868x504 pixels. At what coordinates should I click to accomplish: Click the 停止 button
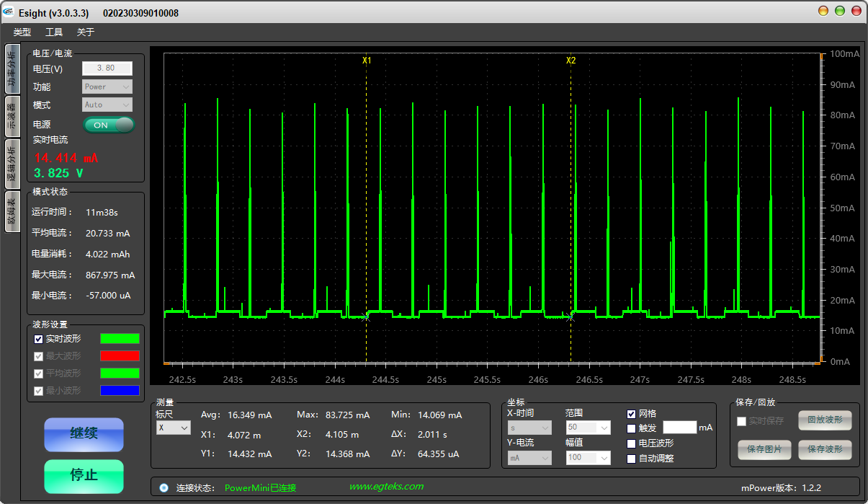84,476
